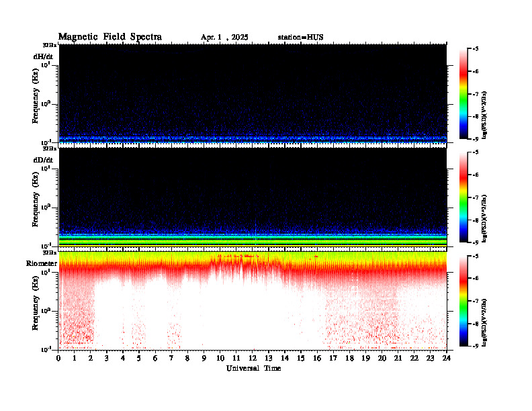Viewport: 532px width, 411px height.
Task: Click hour tick label "12" on the time axis
Action: pos(253,359)
